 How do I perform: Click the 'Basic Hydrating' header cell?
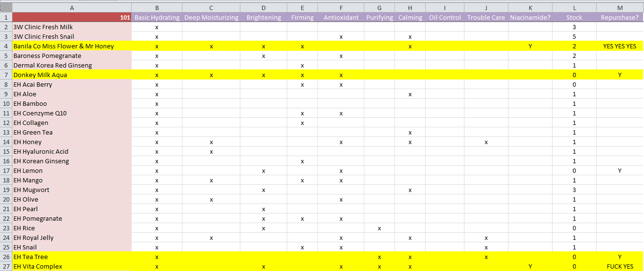pyautogui.click(x=157, y=18)
